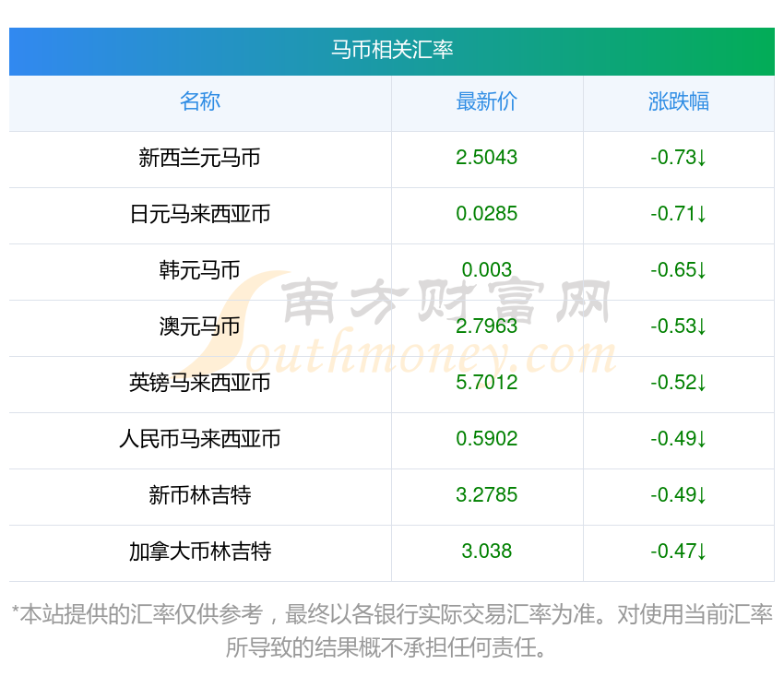Image resolution: width=784 pixels, height=676 pixels.
Task: Click the change value -0.53↓
Action: [679, 326]
